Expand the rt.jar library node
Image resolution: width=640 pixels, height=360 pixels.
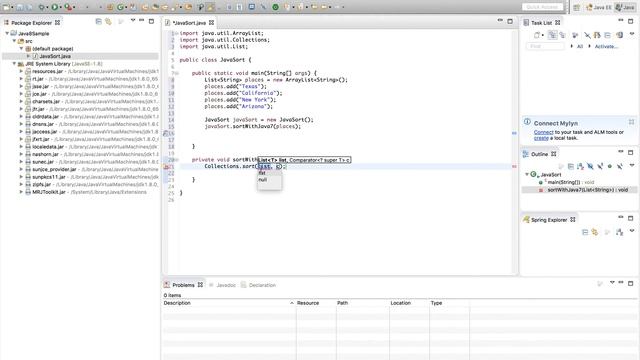click(x=21, y=79)
